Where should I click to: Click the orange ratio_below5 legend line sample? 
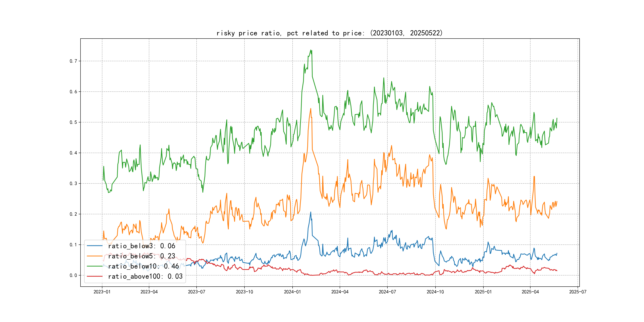click(94, 256)
